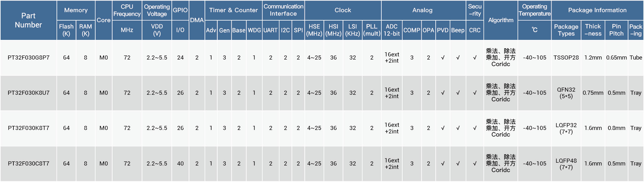Open the PT32F030K8T7 part entry
The image size is (644, 182).
(x=28, y=128)
